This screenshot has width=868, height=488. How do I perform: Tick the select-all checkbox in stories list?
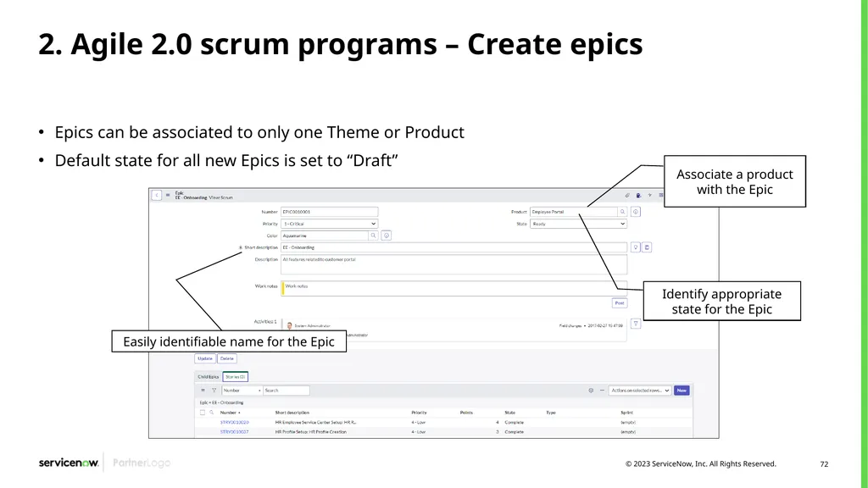pyautogui.click(x=202, y=413)
